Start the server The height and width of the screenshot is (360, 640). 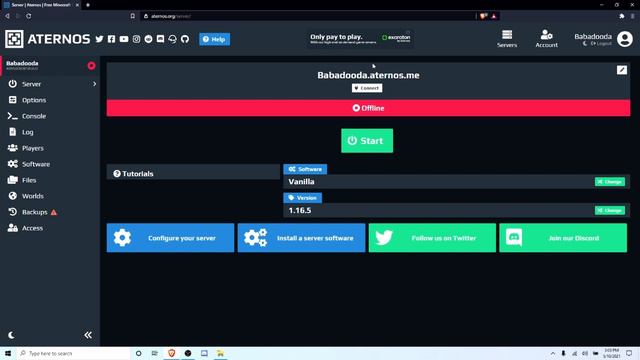point(367,141)
